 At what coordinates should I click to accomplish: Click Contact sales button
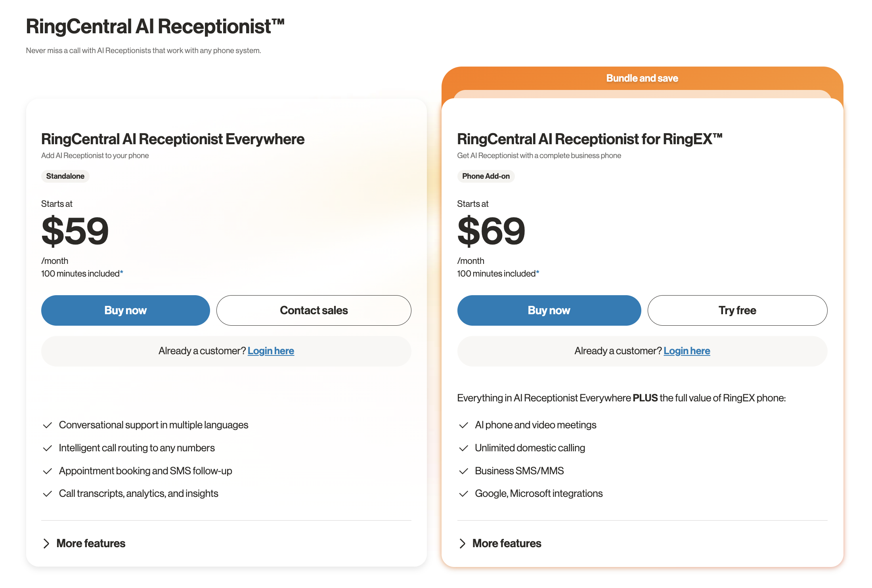pos(314,310)
